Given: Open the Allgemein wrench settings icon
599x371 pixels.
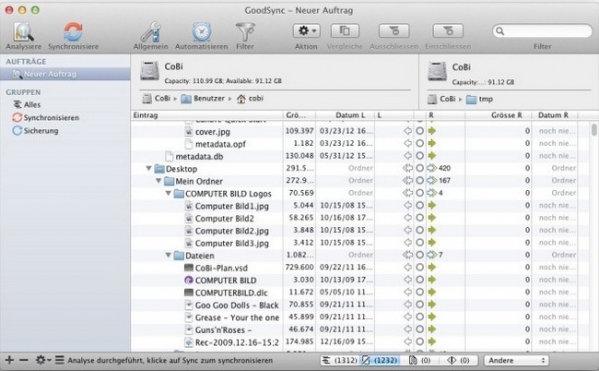Looking at the screenshot, I should (151, 32).
